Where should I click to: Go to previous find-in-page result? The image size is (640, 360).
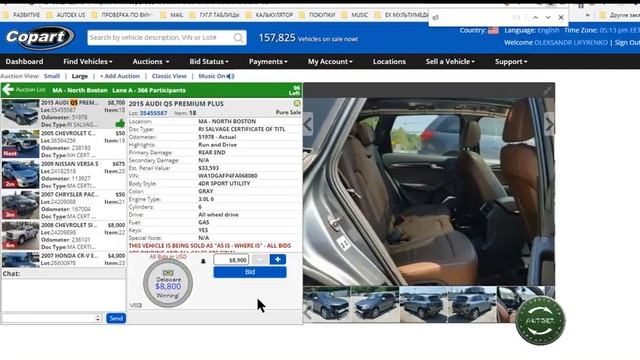tap(535, 17)
